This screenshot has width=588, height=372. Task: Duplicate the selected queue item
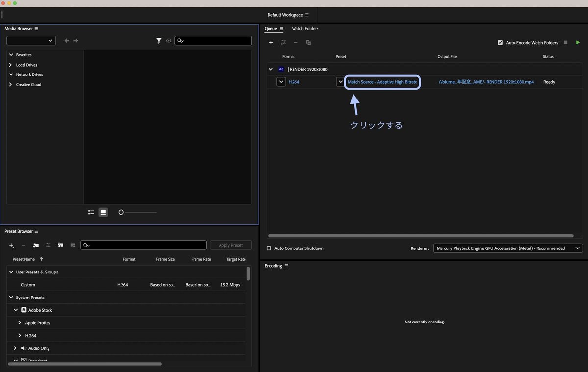pyautogui.click(x=308, y=43)
